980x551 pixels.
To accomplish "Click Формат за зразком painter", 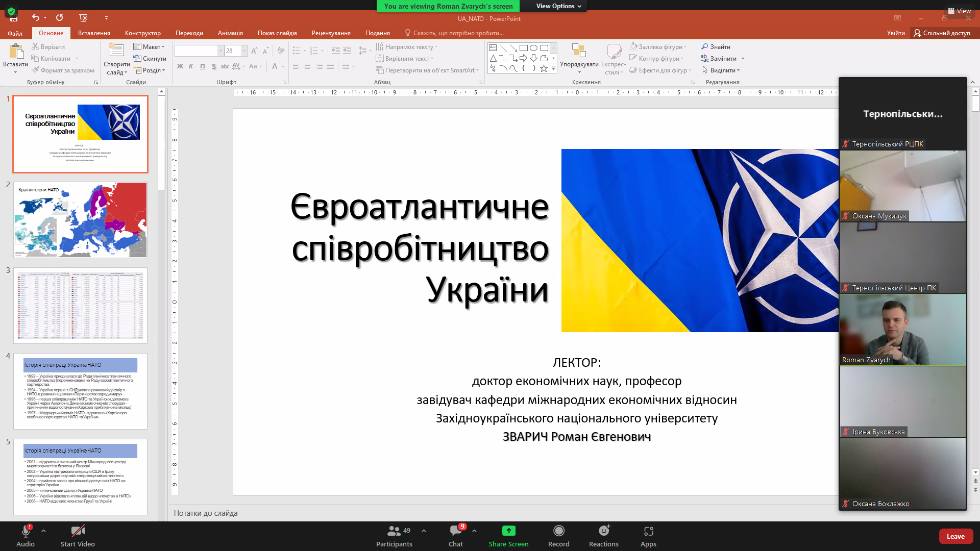I will pos(63,70).
